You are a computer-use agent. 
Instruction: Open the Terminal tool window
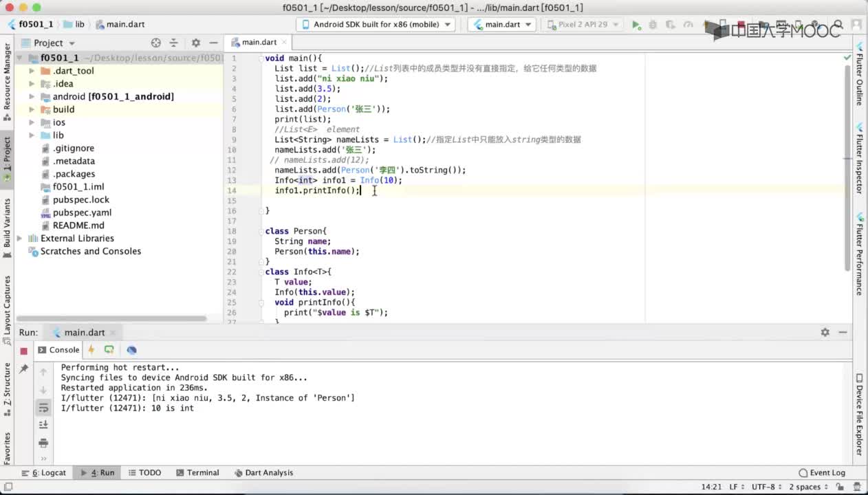click(x=197, y=473)
